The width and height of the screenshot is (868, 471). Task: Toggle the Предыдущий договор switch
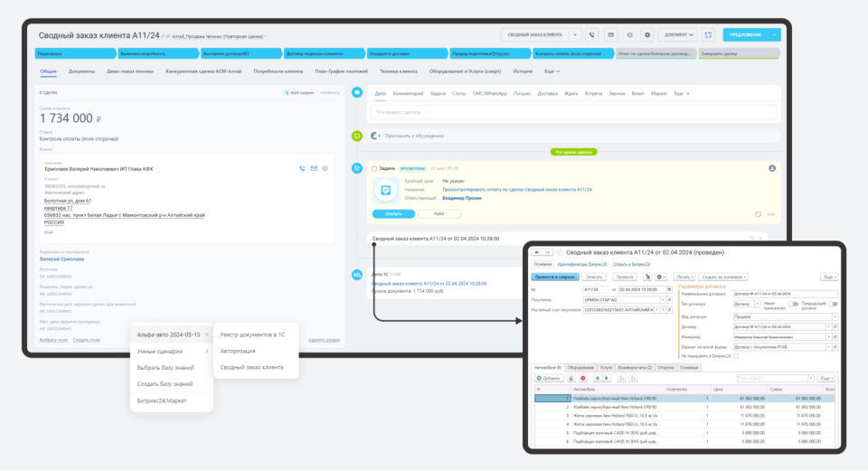(x=832, y=304)
